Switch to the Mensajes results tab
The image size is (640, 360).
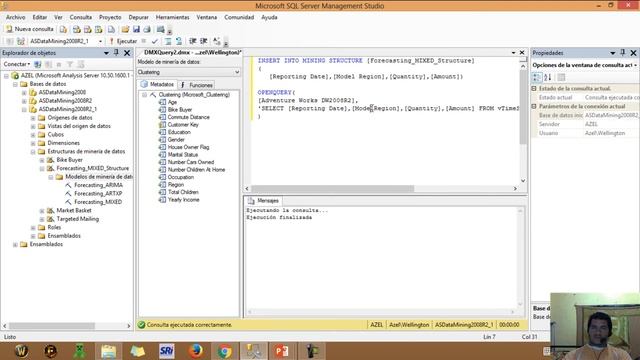click(264, 200)
